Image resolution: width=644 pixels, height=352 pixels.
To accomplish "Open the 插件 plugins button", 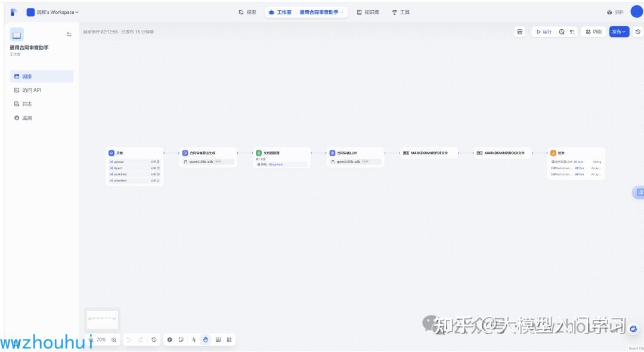I will point(615,13).
